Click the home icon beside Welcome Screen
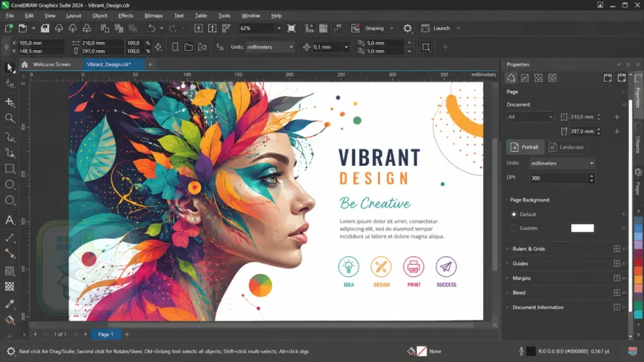The width and height of the screenshot is (644, 362). point(25,65)
